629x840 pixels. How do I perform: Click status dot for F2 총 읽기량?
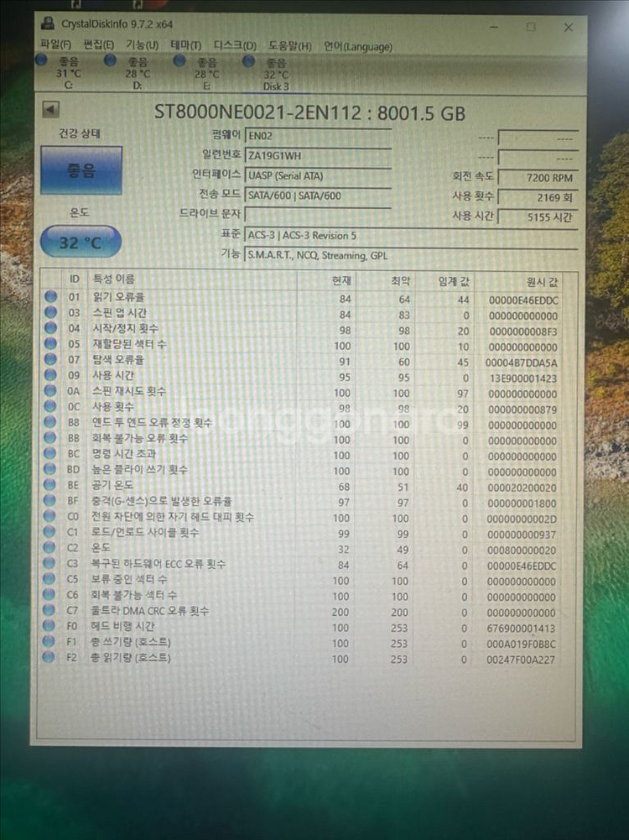[x=48, y=656]
